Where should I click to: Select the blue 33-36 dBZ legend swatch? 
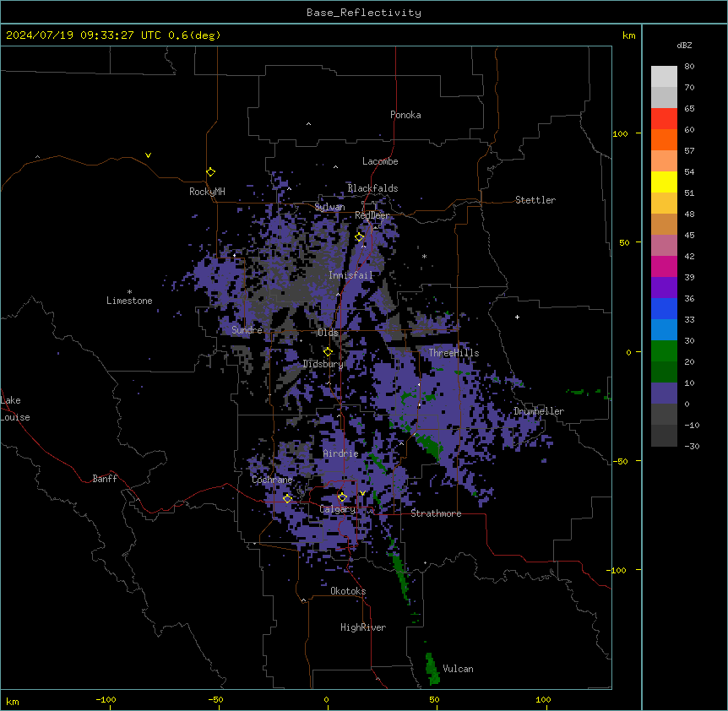click(x=664, y=308)
